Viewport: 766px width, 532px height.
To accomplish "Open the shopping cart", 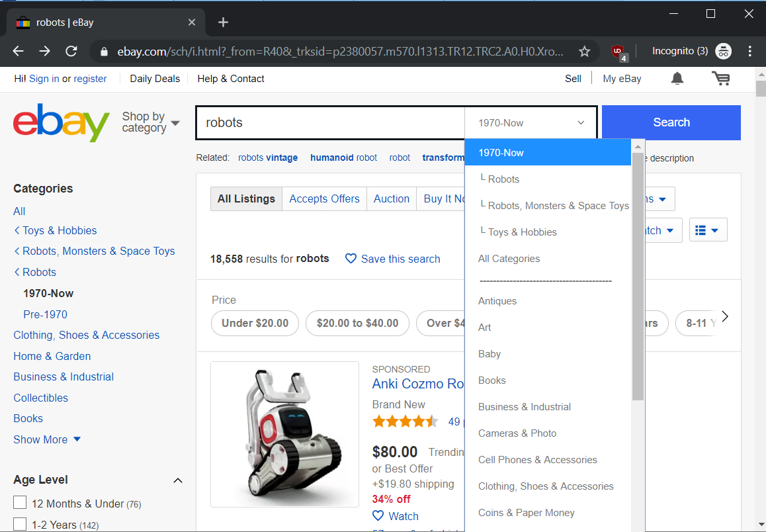I will (x=720, y=79).
